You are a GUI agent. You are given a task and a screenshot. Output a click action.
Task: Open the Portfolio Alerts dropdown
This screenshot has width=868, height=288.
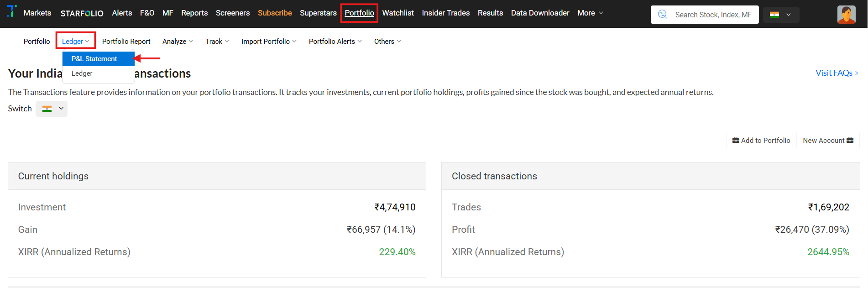pos(335,42)
